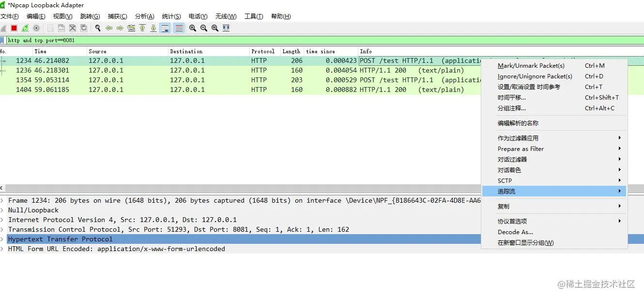Open the 视图(V) menu

pyautogui.click(x=63, y=16)
